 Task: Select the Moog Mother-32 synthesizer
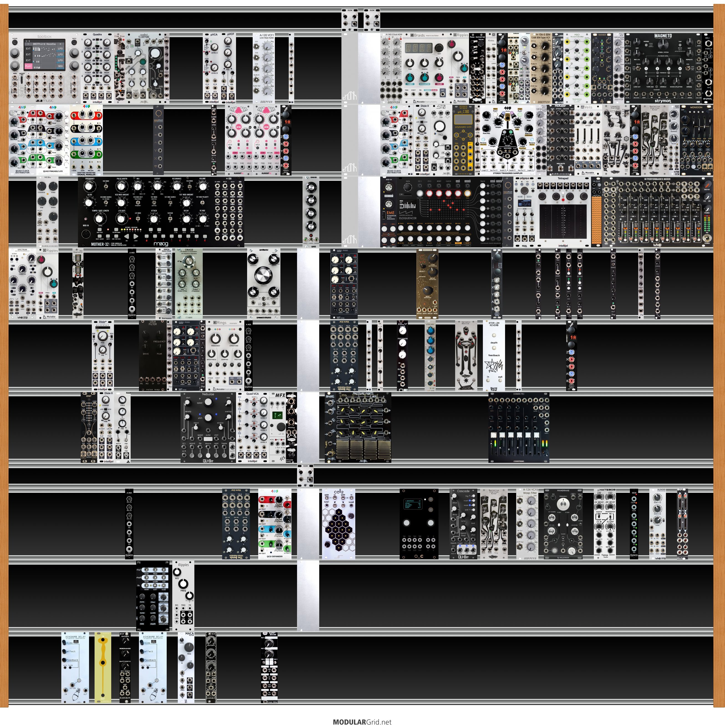pos(161,212)
